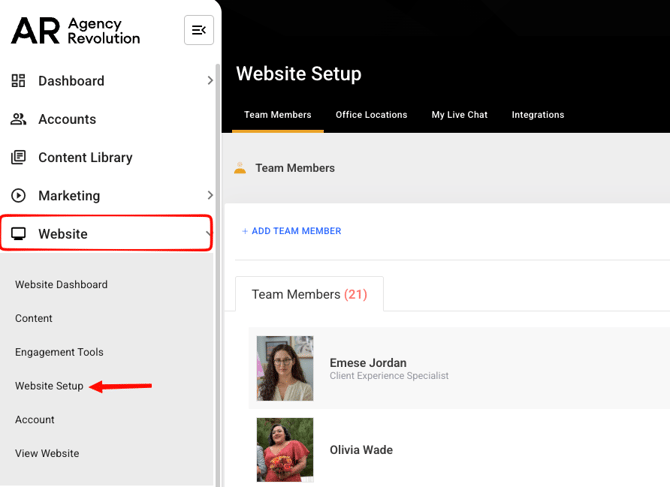Click Olivia Wade's profile photo
This screenshot has width=670, height=487.
click(285, 449)
